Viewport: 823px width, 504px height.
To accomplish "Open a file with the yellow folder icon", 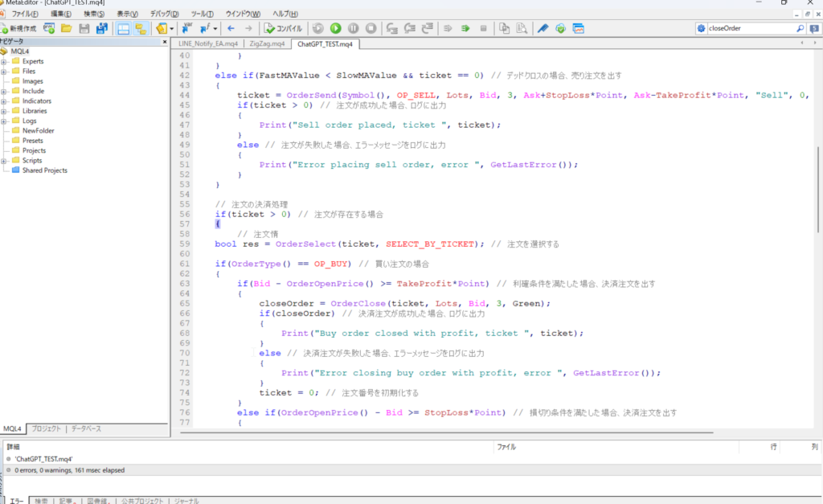I will [66, 28].
